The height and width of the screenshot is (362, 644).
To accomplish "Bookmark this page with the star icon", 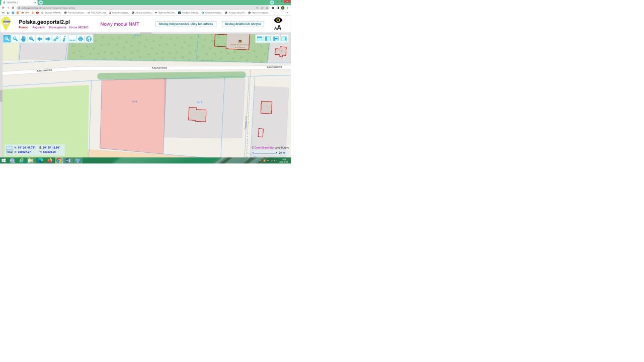I will pos(267,8).
